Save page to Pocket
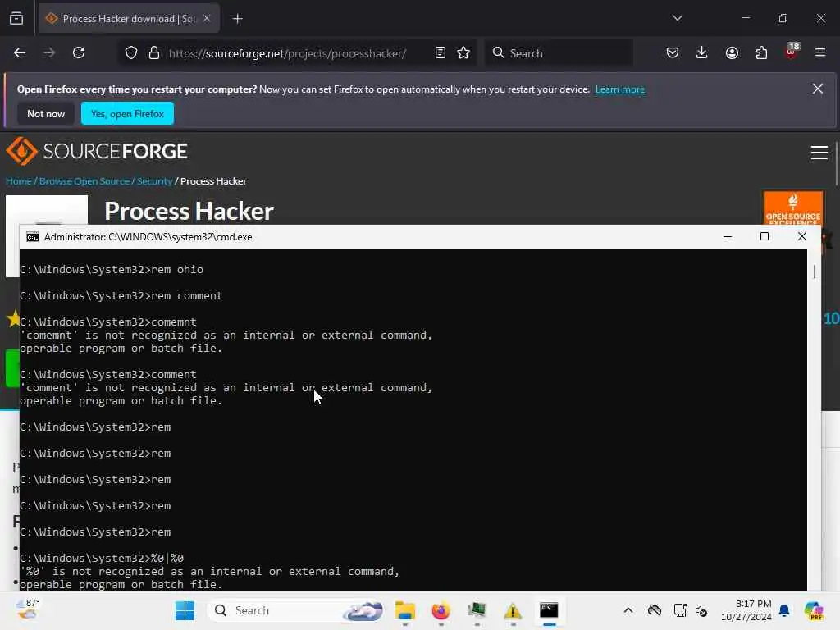The image size is (840, 630). coord(673,53)
